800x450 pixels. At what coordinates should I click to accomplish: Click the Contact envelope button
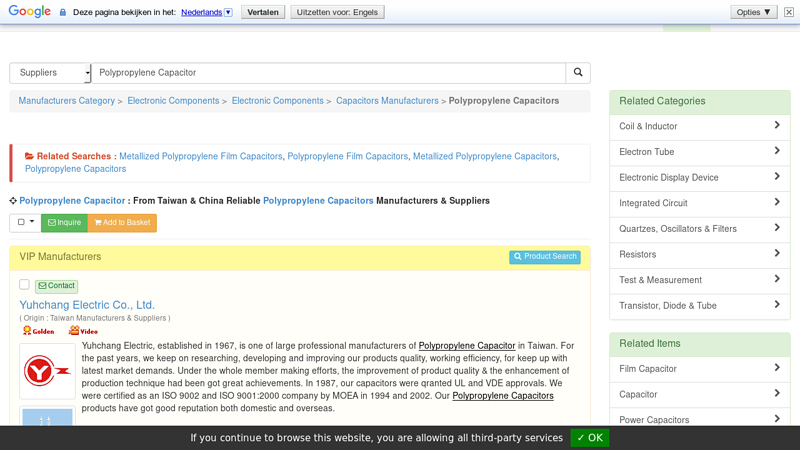click(56, 286)
